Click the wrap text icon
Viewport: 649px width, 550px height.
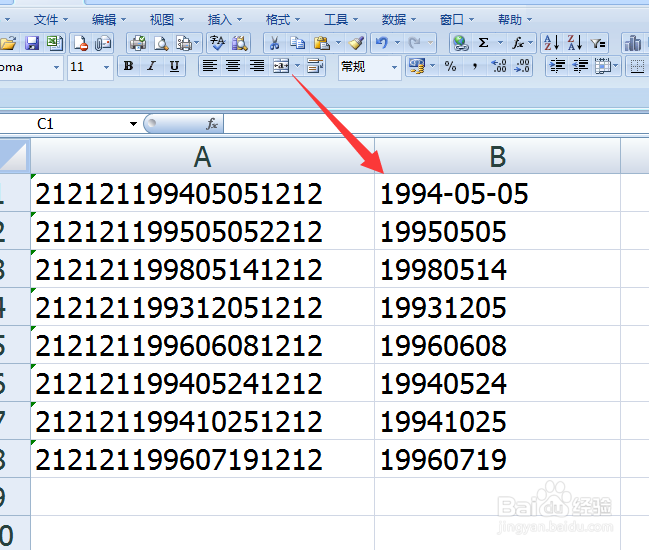(x=315, y=66)
